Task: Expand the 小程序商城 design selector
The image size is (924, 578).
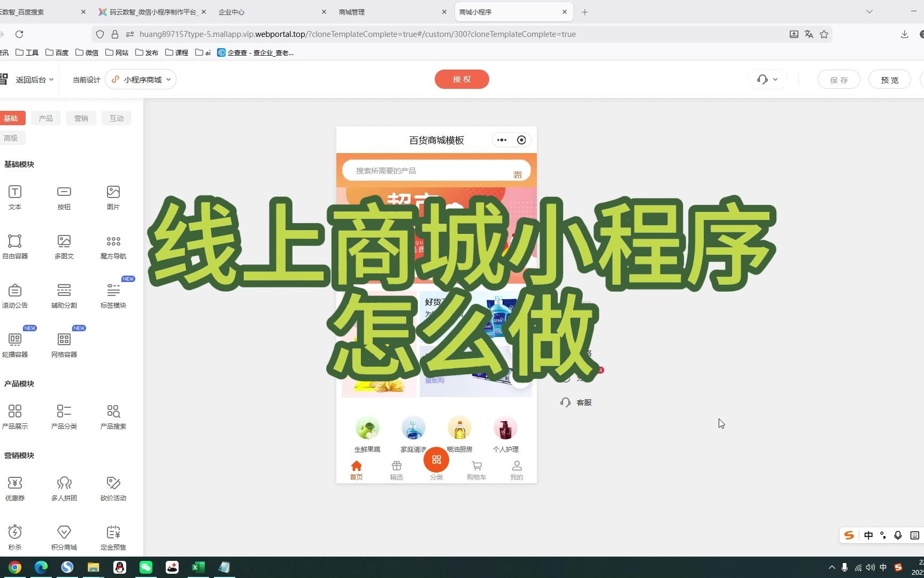Action: point(141,80)
